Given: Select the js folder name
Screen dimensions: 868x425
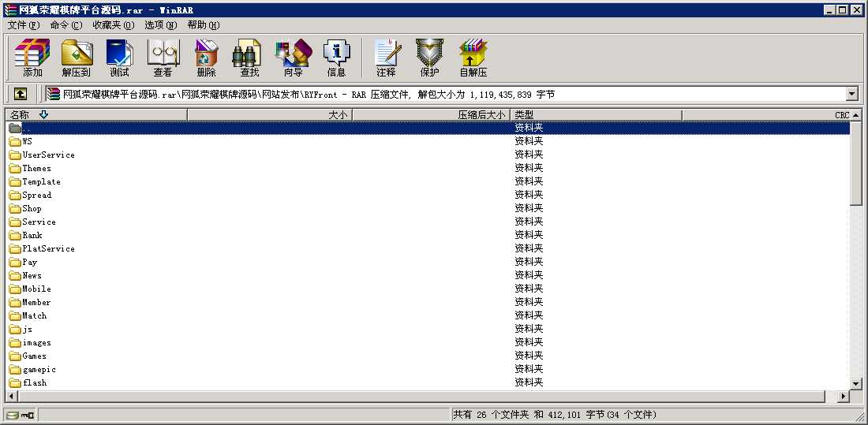Looking at the screenshot, I should (28, 330).
